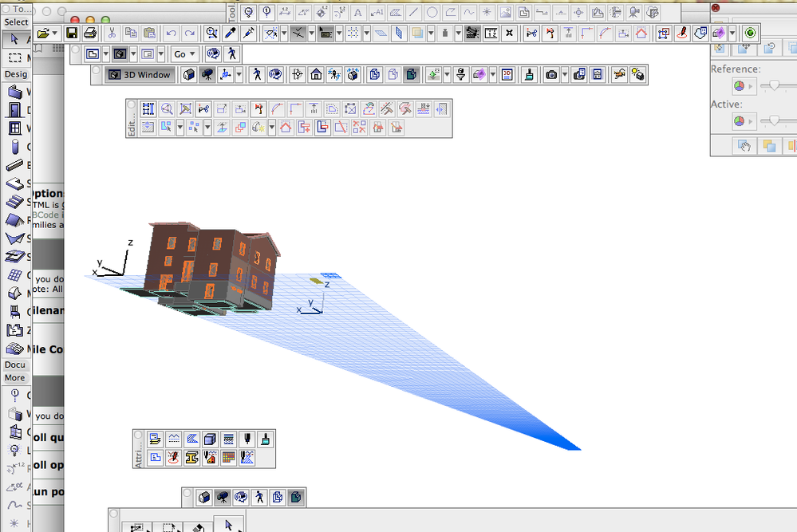The image size is (797, 532).
Task: Toggle the camera perspective view in the bottom toolbar
Action: (x=224, y=497)
